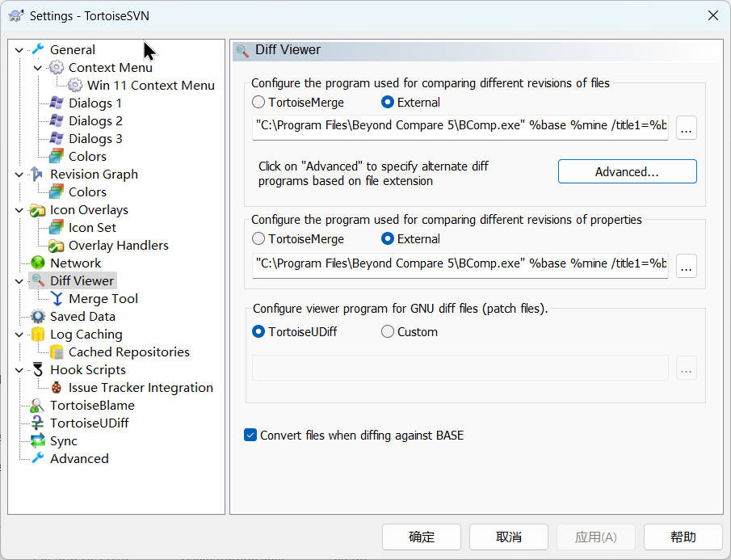
Task: Click the Advanced... button
Action: [627, 171]
